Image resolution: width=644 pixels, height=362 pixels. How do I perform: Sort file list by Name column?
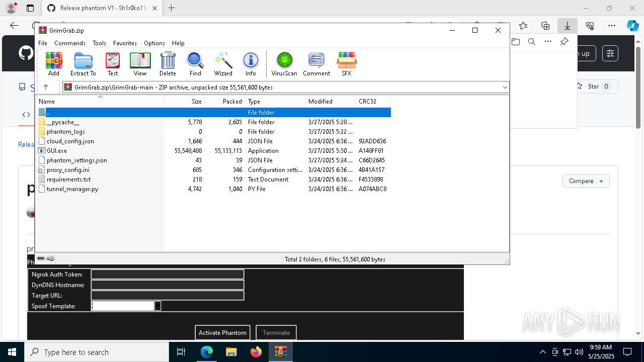pos(100,102)
